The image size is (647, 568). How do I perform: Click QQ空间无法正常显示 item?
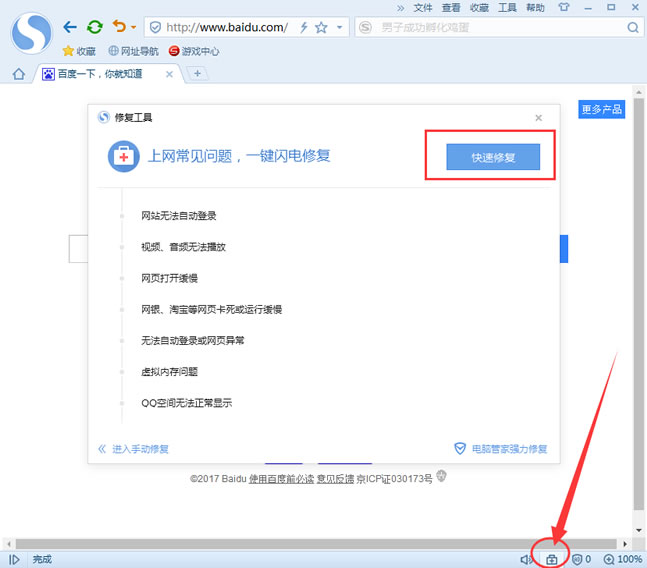tap(187, 403)
